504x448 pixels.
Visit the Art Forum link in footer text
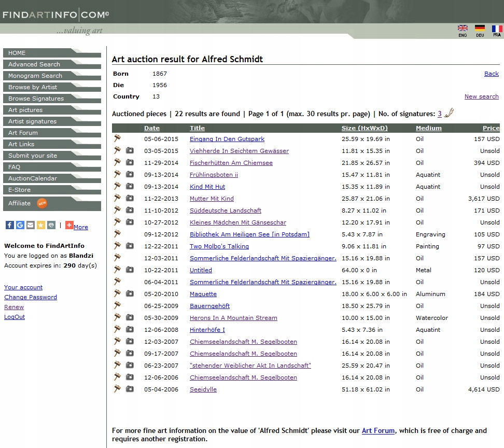pos(378,430)
